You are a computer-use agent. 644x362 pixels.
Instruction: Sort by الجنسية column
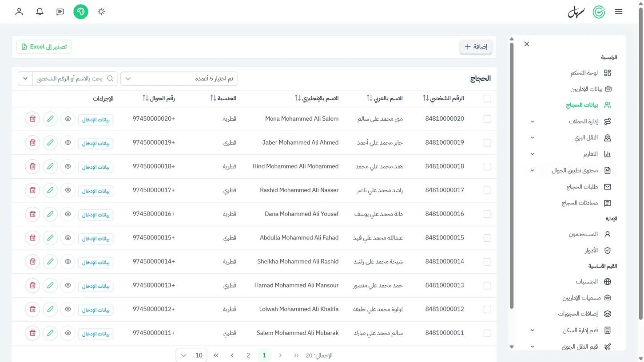pyautogui.click(x=213, y=98)
